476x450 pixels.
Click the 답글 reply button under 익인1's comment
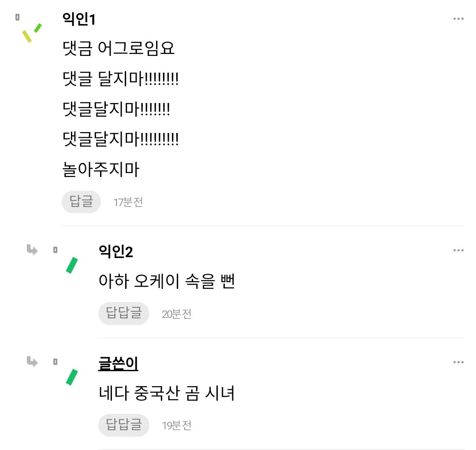[x=81, y=202]
